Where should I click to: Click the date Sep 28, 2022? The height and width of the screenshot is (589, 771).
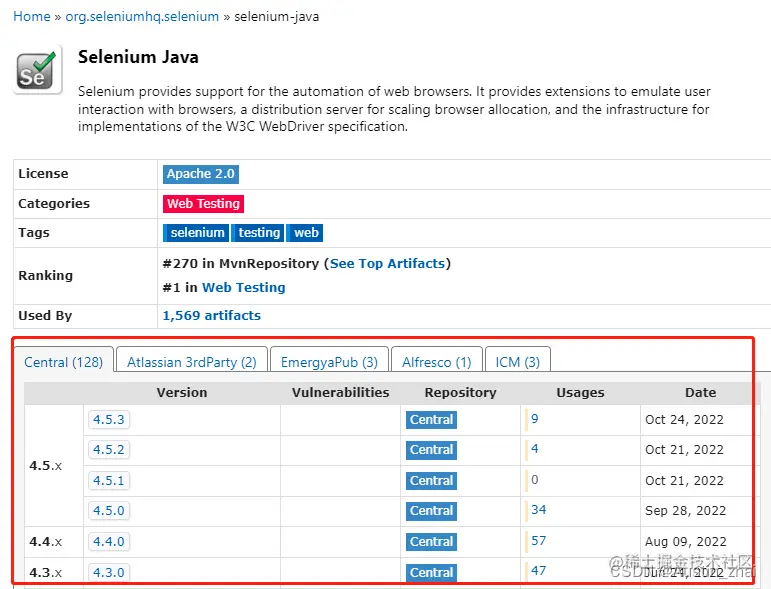(685, 511)
